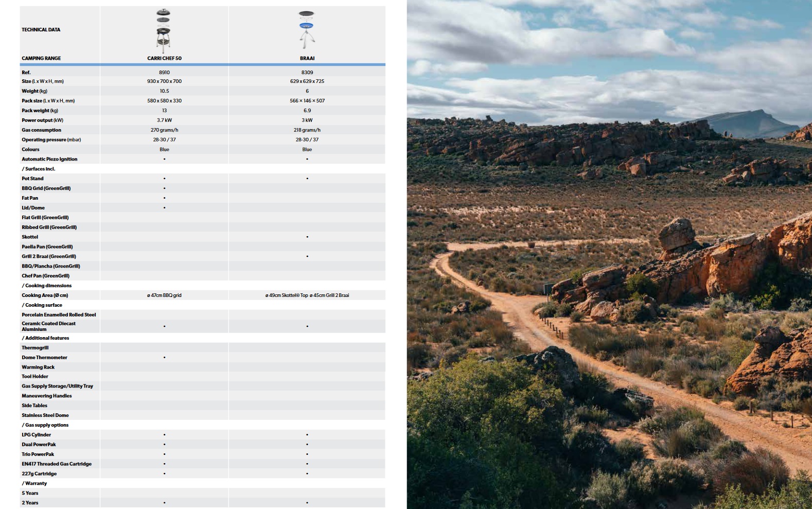This screenshot has width=812, height=509.
Task: Select the Ref. value '8910'
Action: coord(164,73)
